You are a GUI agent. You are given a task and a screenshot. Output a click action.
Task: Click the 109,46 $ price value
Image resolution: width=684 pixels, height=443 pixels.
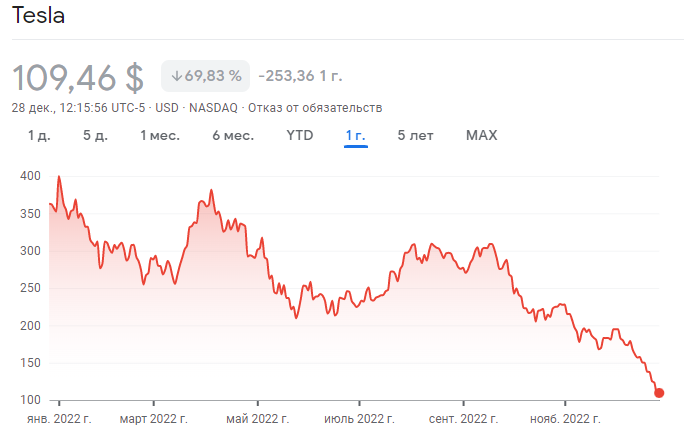(x=78, y=78)
